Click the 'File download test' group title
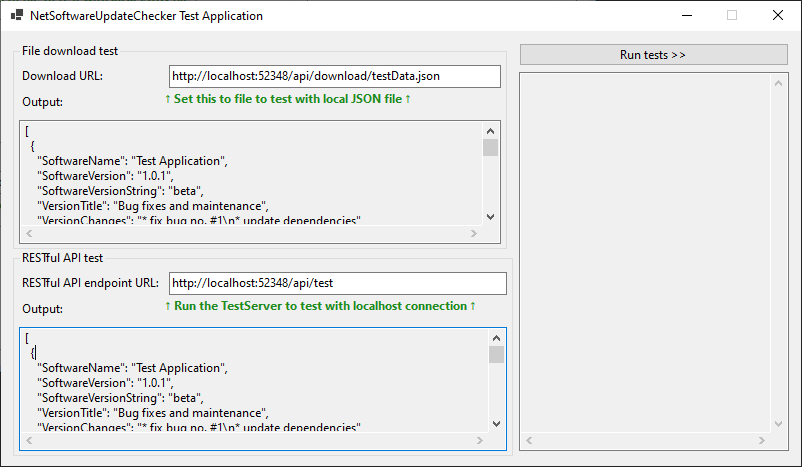The height and width of the screenshot is (467, 802). click(70, 51)
